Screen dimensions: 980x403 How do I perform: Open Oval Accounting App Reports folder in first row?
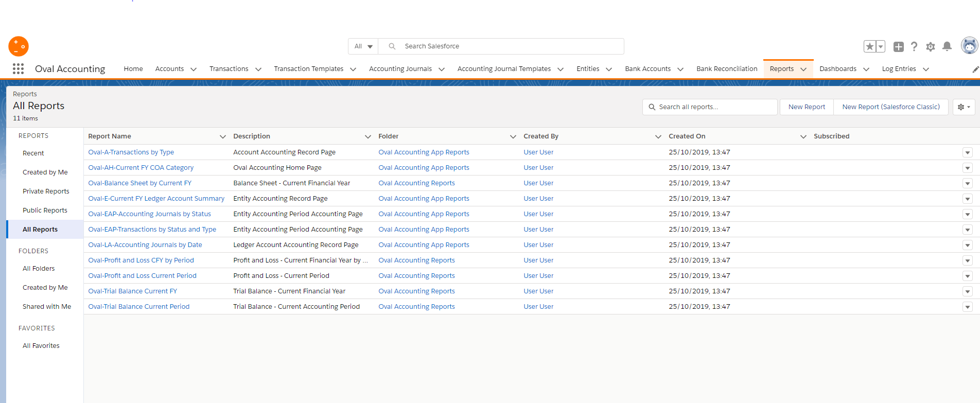coord(424,152)
